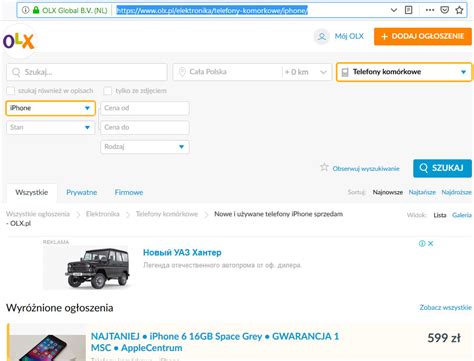Open the Rodzaj type dropdown
Image resolution: width=474 pixels, height=361 pixels.
pyautogui.click(x=145, y=147)
